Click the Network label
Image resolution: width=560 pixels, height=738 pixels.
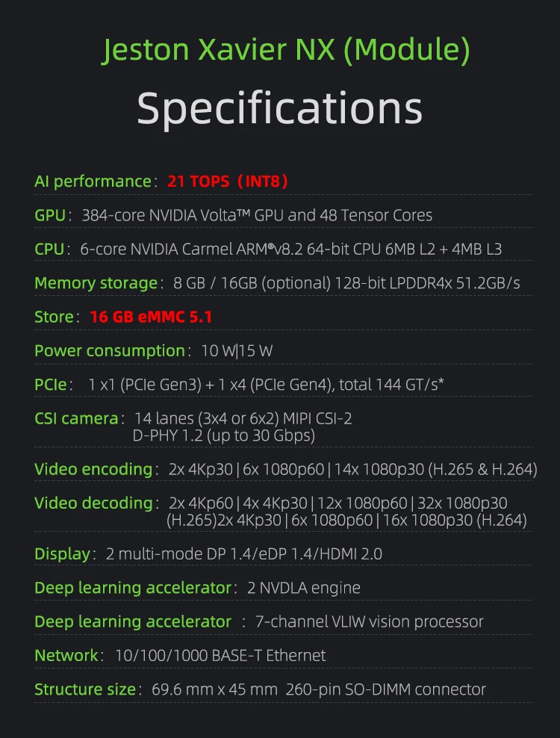click(x=66, y=655)
